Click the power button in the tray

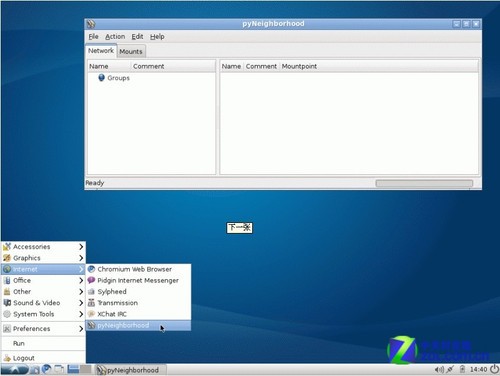pos(494,369)
